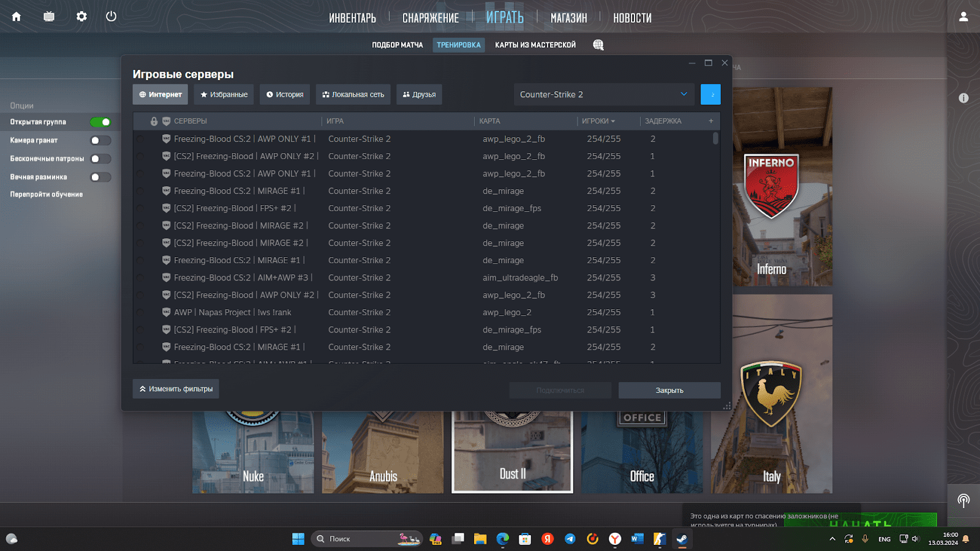The width and height of the screenshot is (980, 551).
Task: Sort by the СЕРВЕРЫ column header
Action: tap(190, 121)
